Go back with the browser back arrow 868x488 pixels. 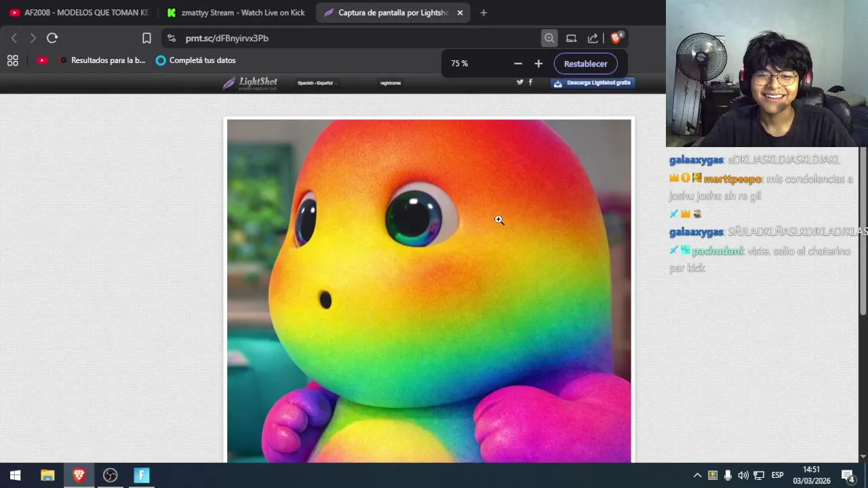(14, 38)
